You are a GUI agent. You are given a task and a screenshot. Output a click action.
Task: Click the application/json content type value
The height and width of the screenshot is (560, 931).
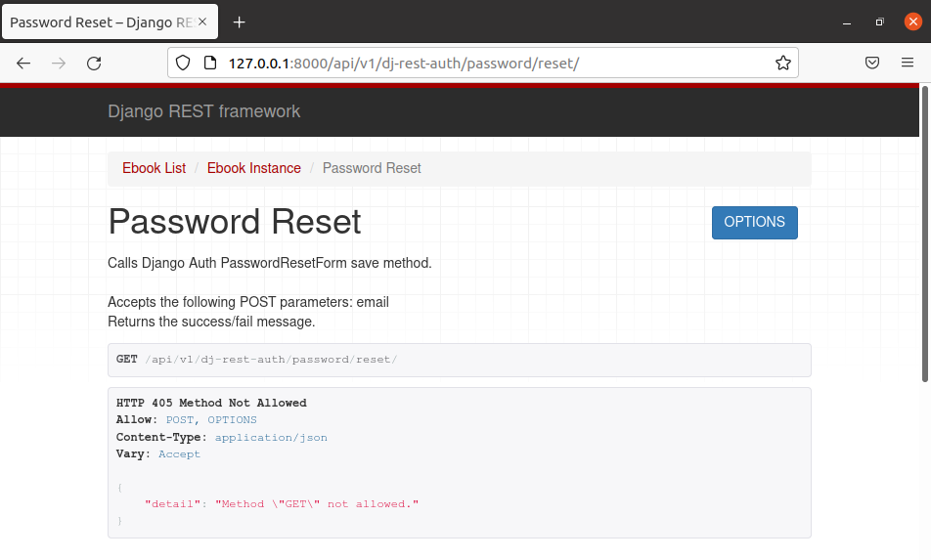click(x=271, y=437)
